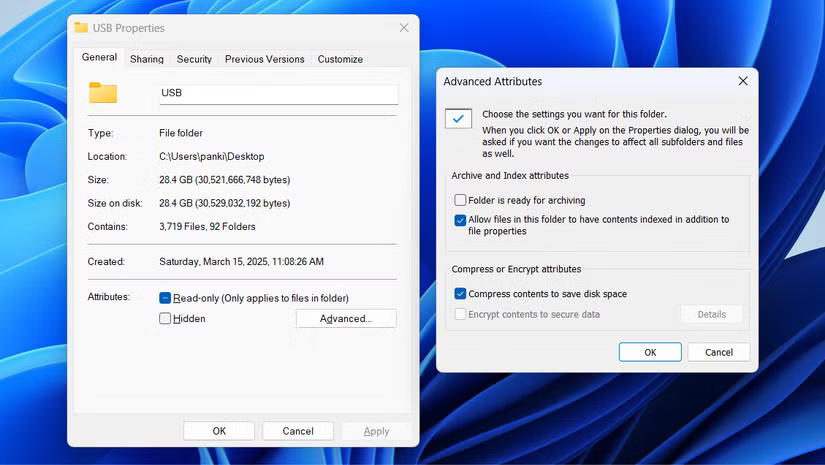The height and width of the screenshot is (465, 825).
Task: Click the checkmark icon in Advanced Attributes
Action: click(x=458, y=119)
